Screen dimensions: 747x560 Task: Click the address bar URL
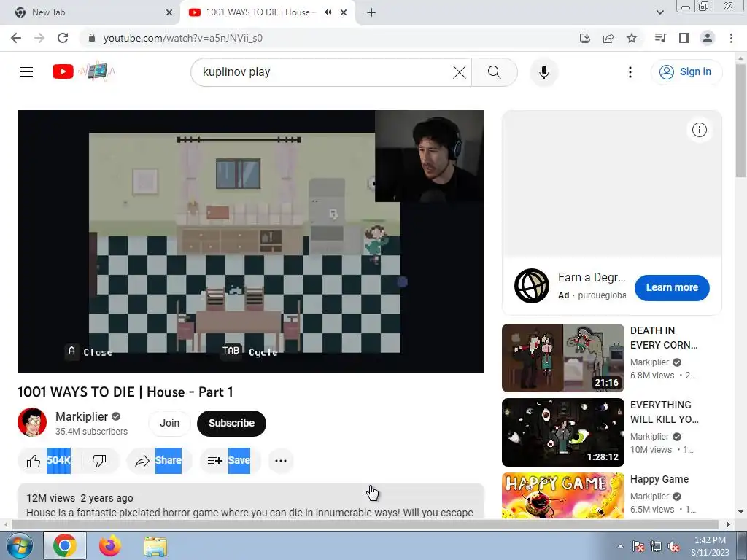tap(183, 38)
